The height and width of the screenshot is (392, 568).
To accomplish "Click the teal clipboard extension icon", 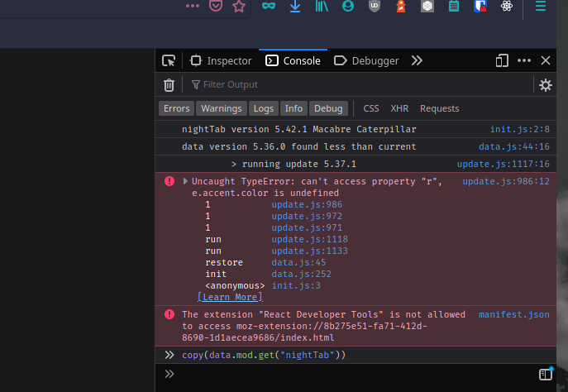I will coord(454,6).
